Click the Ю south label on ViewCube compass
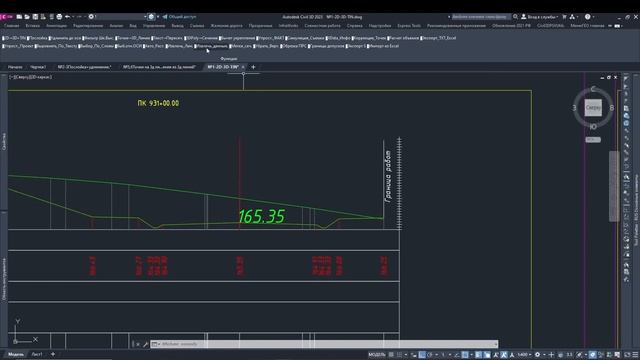The height and width of the screenshot is (360, 640). (593, 127)
